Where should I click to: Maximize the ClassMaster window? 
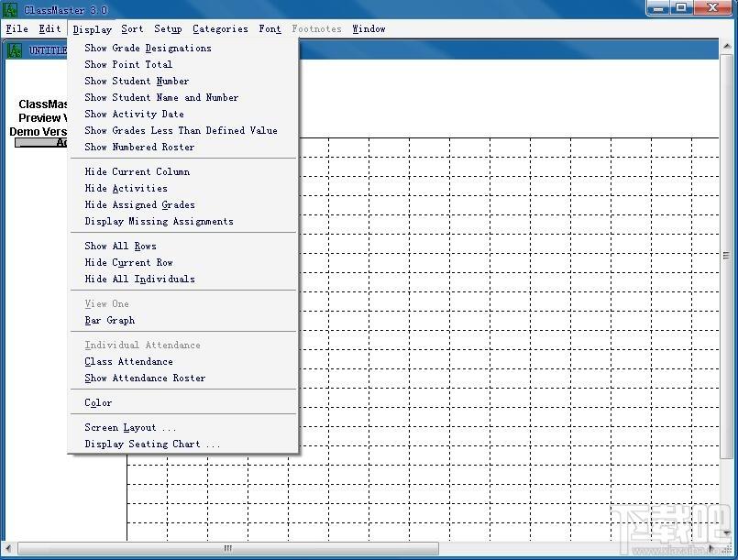click(x=681, y=8)
